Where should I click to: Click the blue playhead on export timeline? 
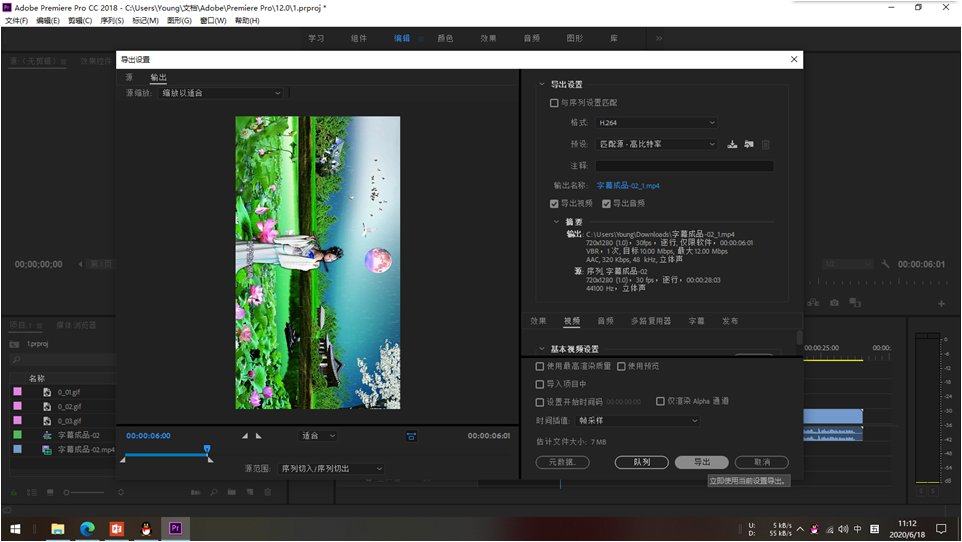pos(207,449)
